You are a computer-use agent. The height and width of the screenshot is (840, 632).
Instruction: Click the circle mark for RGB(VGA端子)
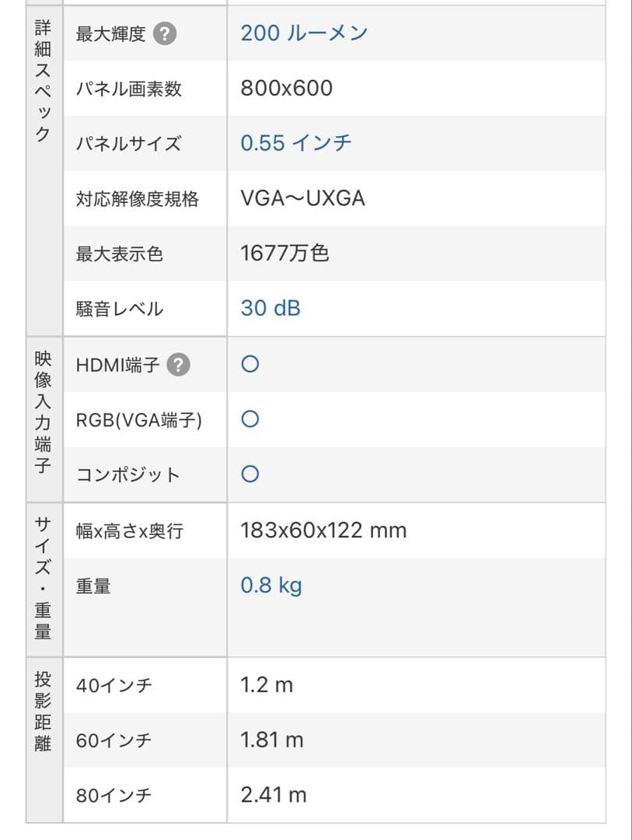pyautogui.click(x=250, y=419)
